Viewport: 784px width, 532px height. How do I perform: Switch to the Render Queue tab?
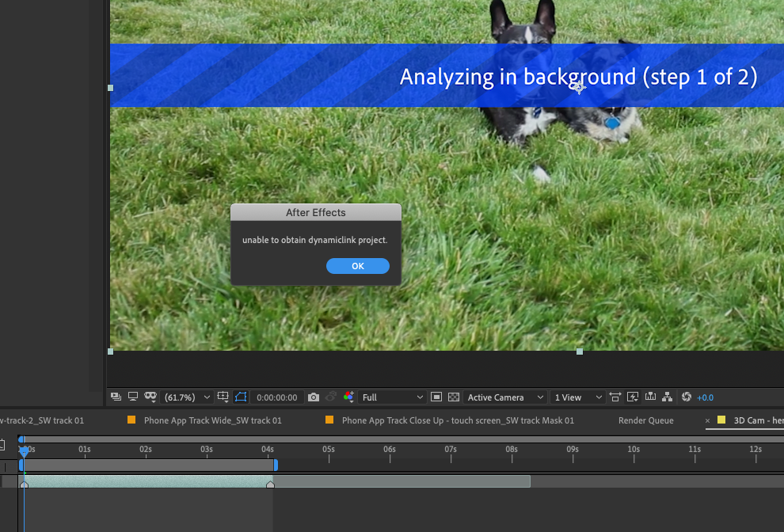pos(645,420)
